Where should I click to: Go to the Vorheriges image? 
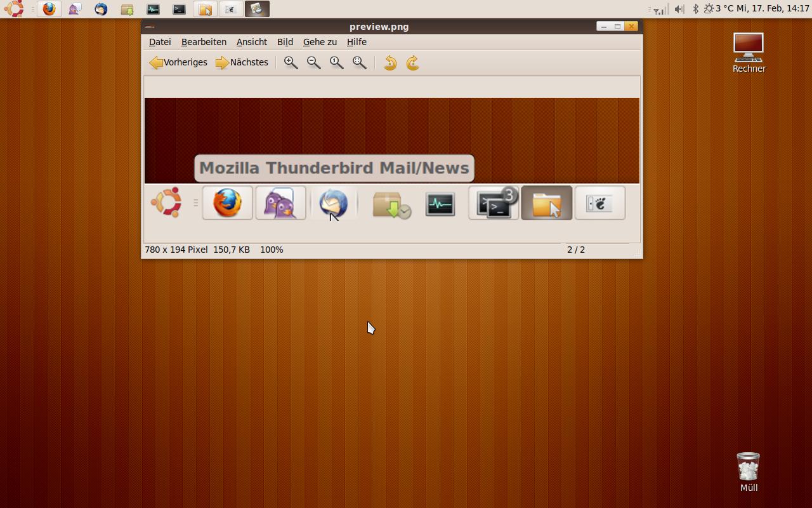click(178, 62)
